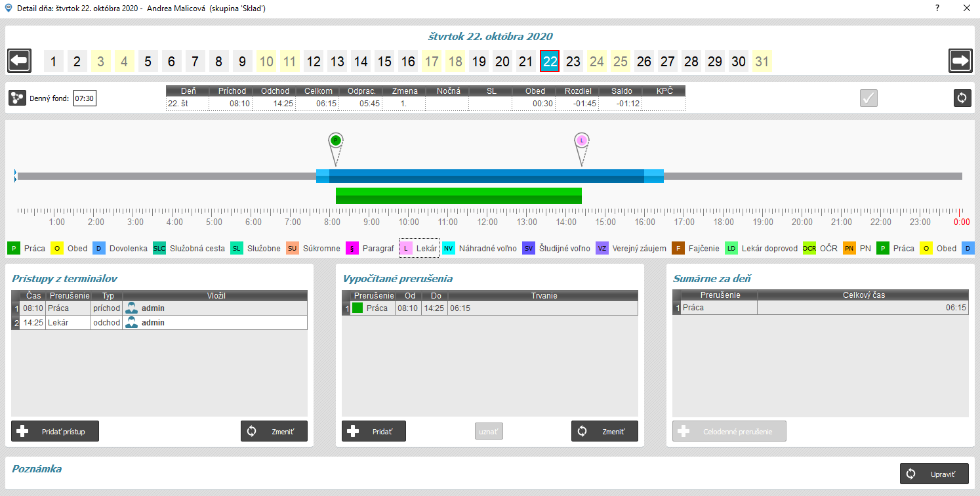Select the pink Lekár marker pin on timeline

point(582,140)
